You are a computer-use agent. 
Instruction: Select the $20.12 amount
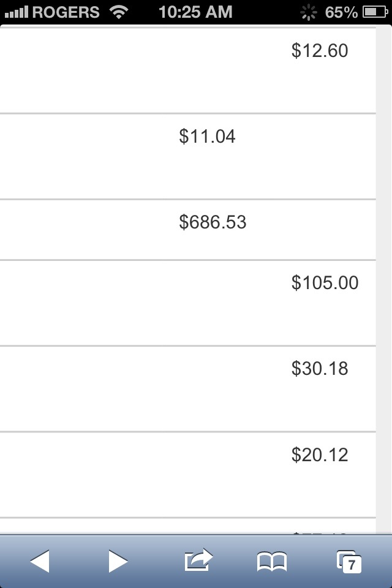(x=320, y=454)
